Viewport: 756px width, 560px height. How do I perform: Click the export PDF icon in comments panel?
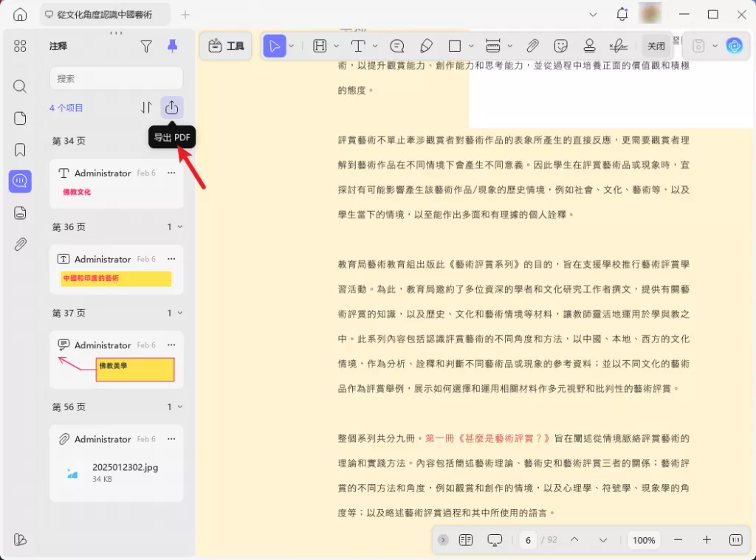[x=172, y=108]
